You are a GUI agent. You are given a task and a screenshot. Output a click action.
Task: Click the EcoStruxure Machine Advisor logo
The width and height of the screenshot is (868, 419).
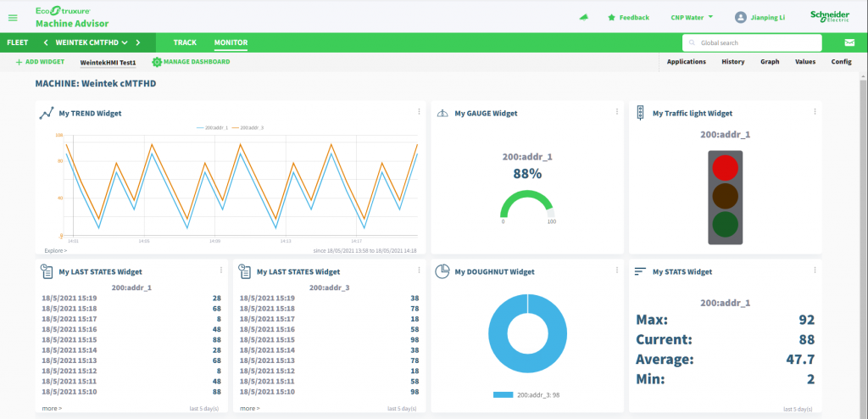pos(72,18)
